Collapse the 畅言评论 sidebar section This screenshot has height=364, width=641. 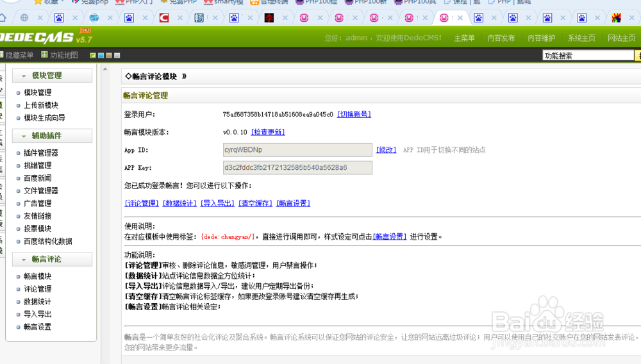point(53,260)
